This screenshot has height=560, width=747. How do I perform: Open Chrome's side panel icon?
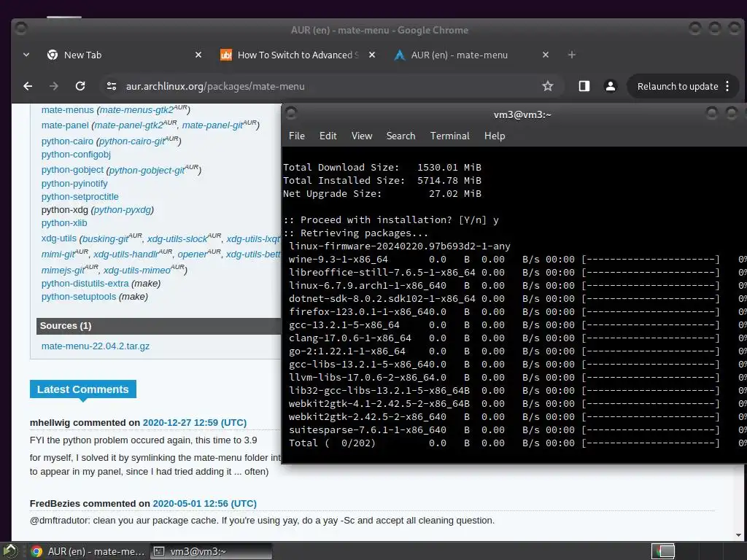pyautogui.click(x=584, y=86)
